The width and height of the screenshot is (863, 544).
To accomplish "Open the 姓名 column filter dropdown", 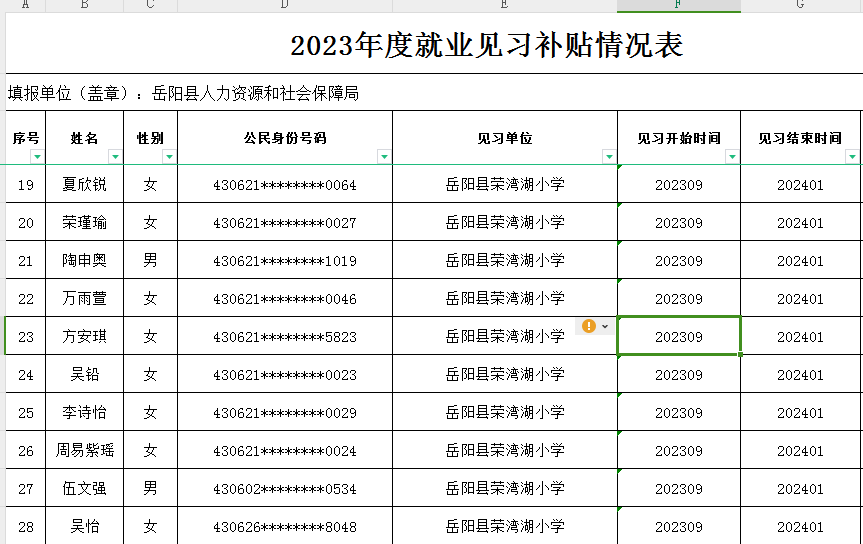I will pos(115,157).
